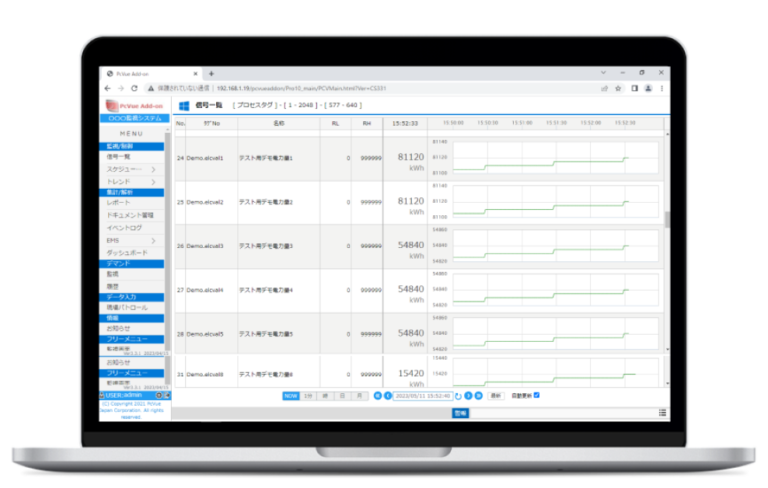The height and width of the screenshot is (488, 768).
Task: Click the circular refresh icon beside datetime
Action: 457,395
